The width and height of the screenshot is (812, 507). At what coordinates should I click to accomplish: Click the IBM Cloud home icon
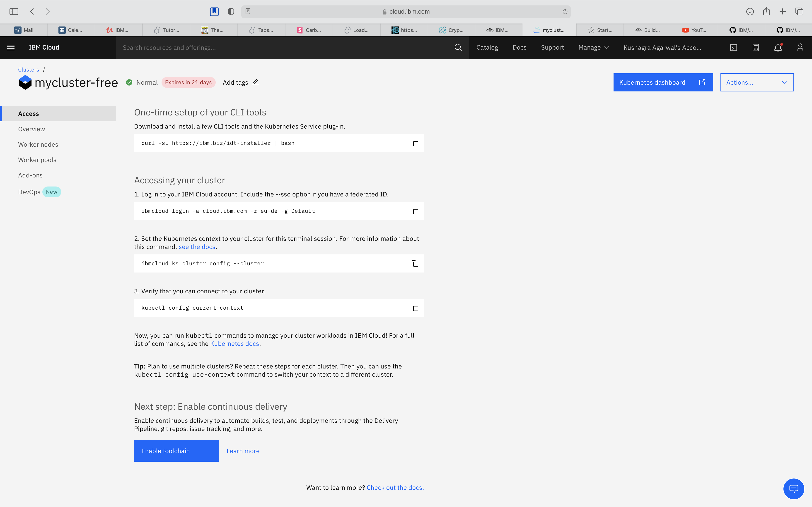tap(44, 47)
